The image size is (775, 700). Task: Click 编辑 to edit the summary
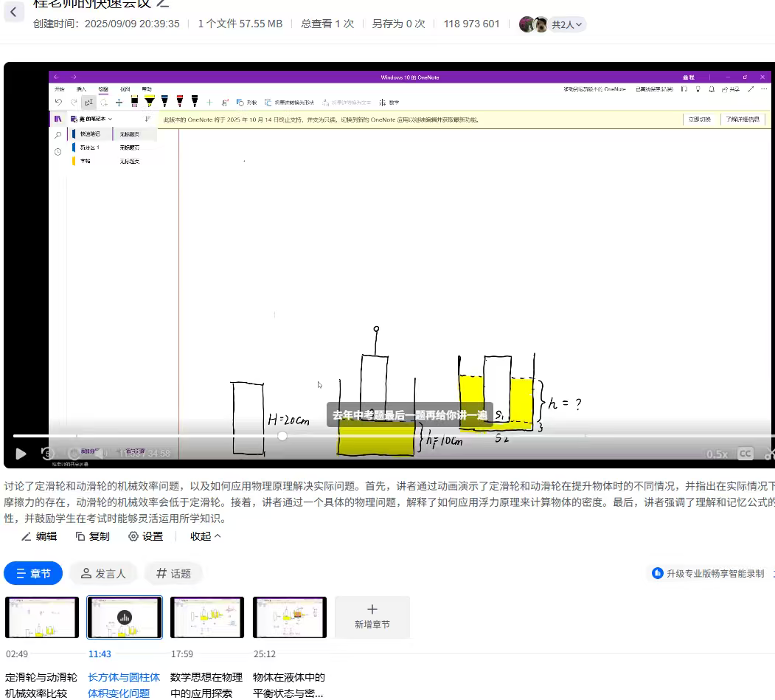(x=39, y=536)
